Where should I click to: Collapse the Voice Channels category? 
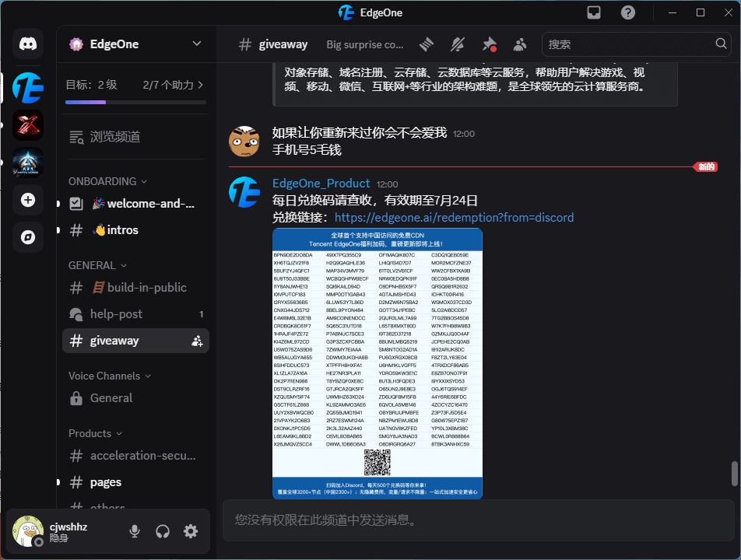tap(110, 376)
